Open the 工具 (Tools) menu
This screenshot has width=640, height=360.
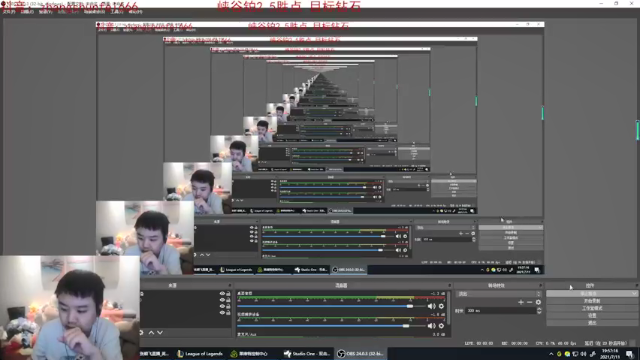(117, 12)
